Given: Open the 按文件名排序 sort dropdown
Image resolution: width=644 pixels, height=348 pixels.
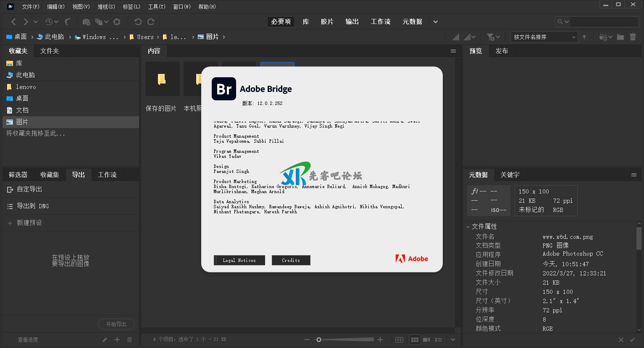Looking at the screenshot, I should (x=544, y=37).
